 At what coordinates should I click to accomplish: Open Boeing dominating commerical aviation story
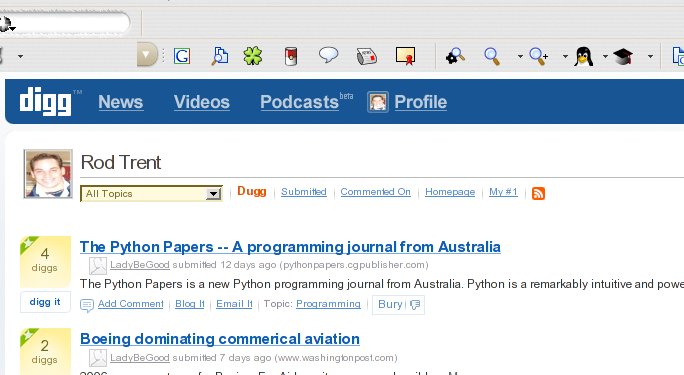click(220, 339)
